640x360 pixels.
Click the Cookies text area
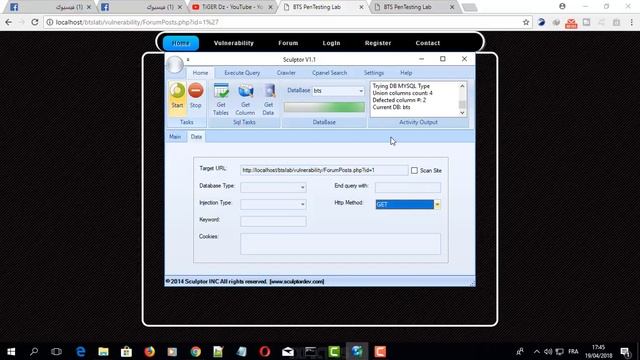click(340, 244)
